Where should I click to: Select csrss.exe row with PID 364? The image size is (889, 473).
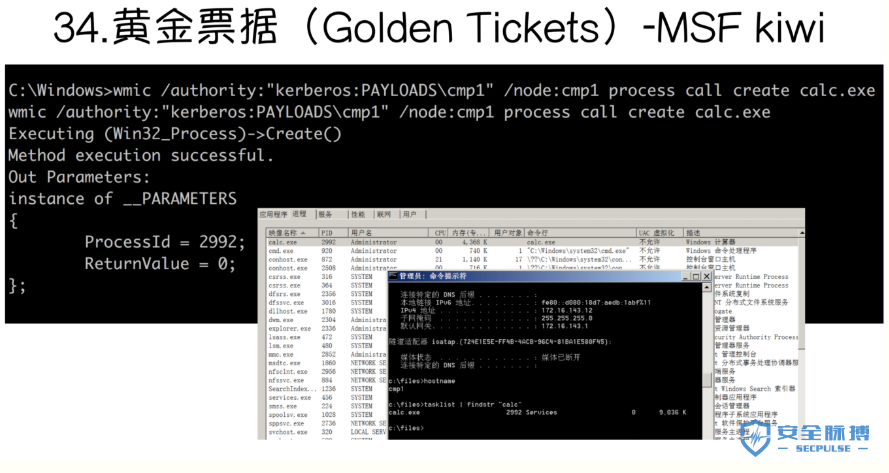327,285
